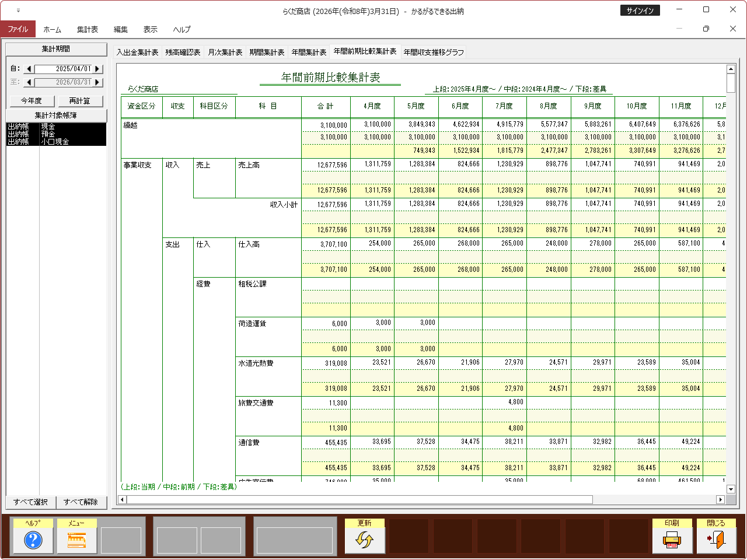Click the horizontal scrollbar right arrow
The image size is (747, 560).
(720, 499)
